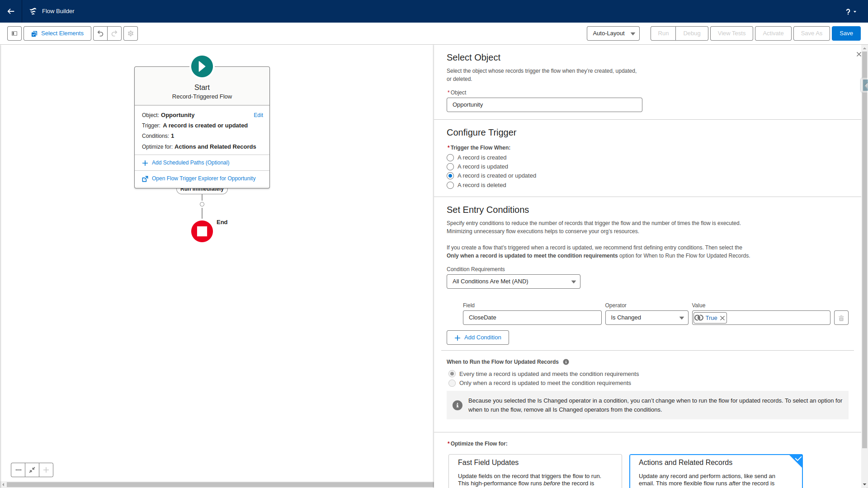The image size is (868, 488).
Task: Open Flow Trigger Explorer for Opportunity
Action: pos(203,178)
